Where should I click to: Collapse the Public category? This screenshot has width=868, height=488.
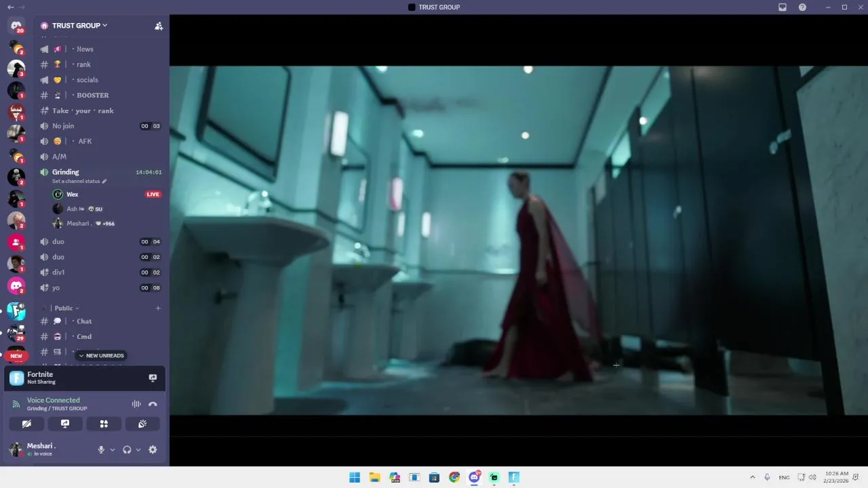tap(66, 308)
